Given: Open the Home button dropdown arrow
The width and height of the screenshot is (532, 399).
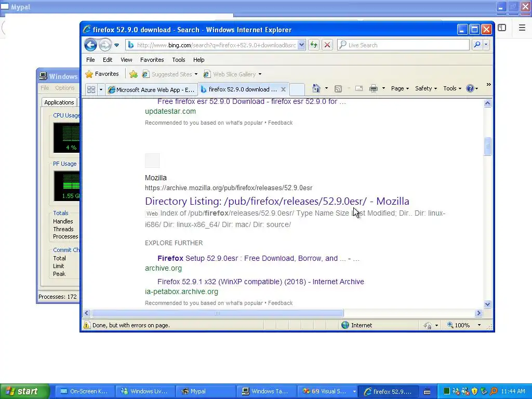Looking at the screenshot, I should click(326, 88).
